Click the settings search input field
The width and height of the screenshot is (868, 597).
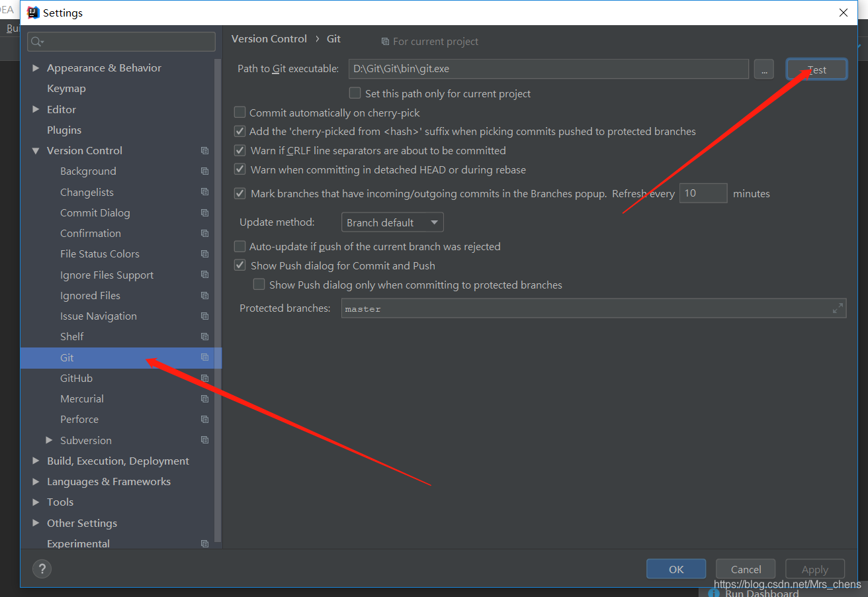(122, 42)
